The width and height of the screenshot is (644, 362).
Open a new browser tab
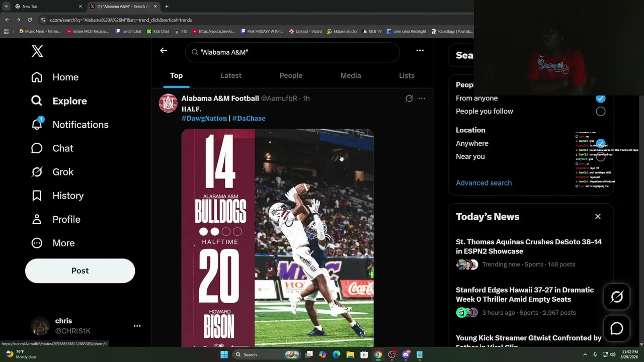coord(167,7)
